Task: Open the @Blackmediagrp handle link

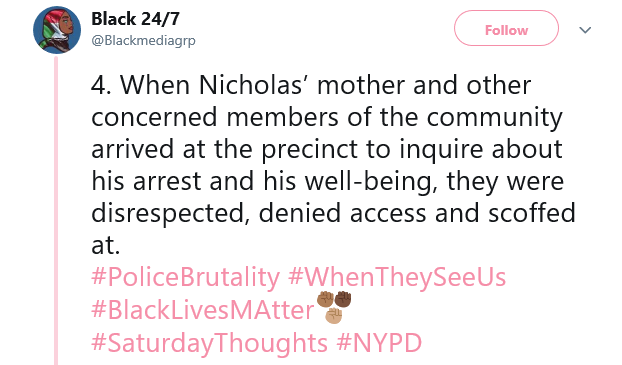Action: 143,40
